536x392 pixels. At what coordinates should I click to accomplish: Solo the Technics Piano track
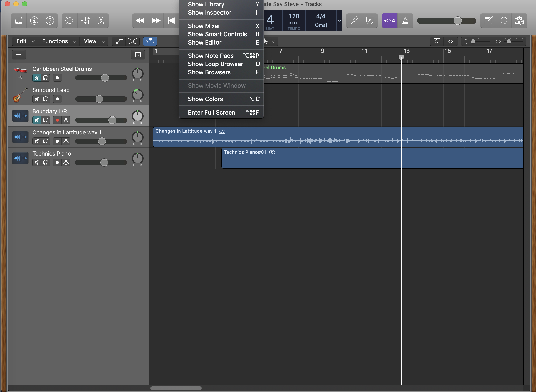pyautogui.click(x=46, y=163)
